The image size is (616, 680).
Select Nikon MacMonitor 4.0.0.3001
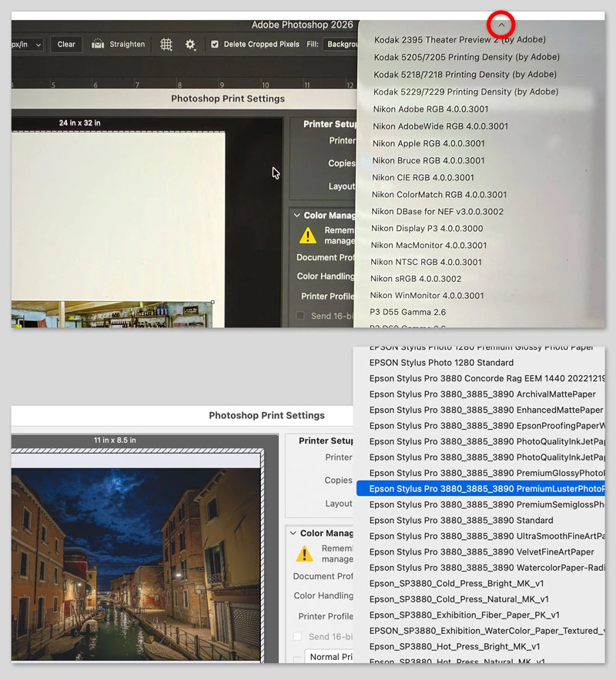[428, 245]
